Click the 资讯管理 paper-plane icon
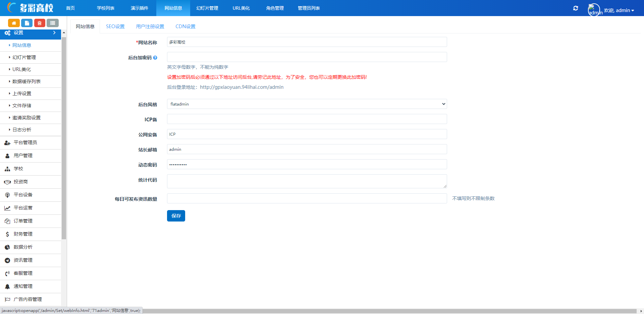 pyautogui.click(x=7, y=260)
